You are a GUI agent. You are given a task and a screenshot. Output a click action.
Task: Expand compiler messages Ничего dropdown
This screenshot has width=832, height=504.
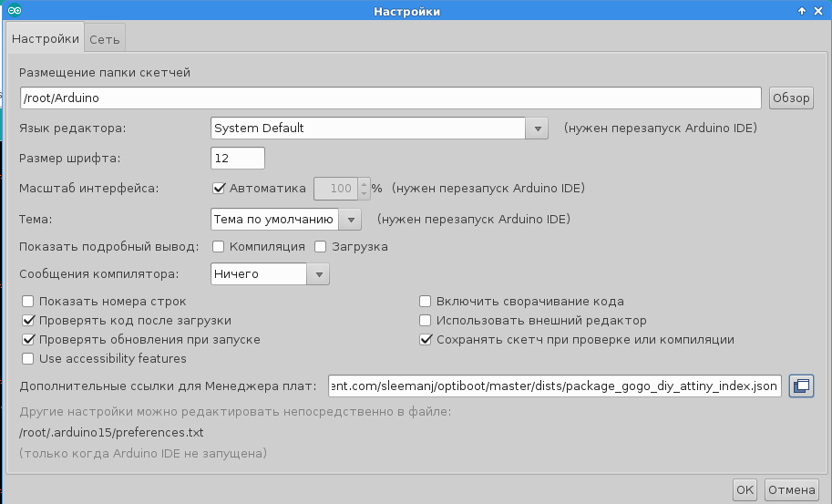[x=318, y=274]
